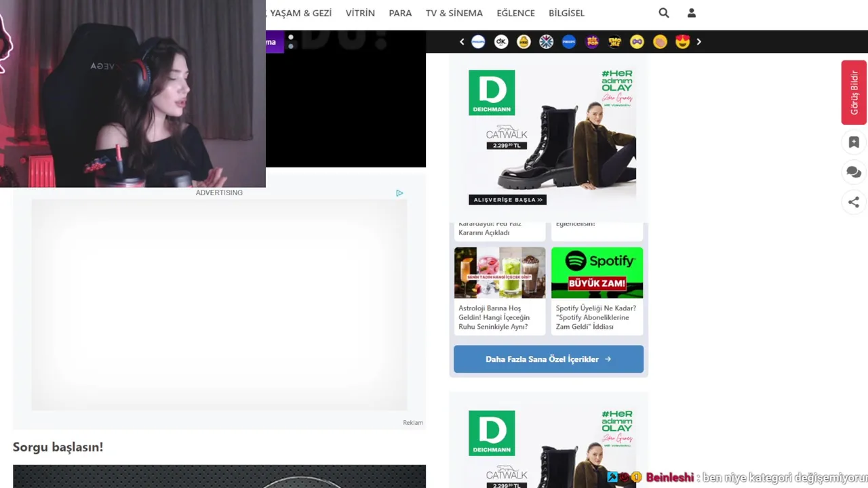Viewport: 868px width, 488px height.
Task: Open the yellow padlock channel icon
Action: [x=524, y=42]
